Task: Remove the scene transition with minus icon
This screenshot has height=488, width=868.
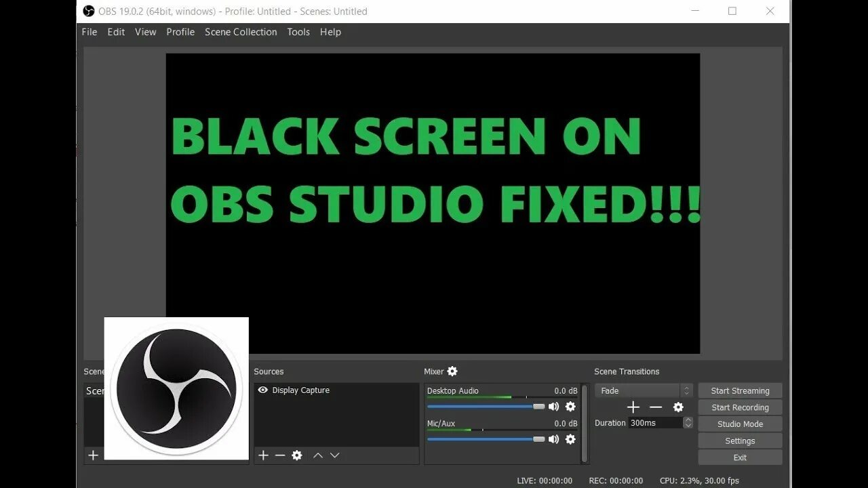Action: tap(656, 407)
